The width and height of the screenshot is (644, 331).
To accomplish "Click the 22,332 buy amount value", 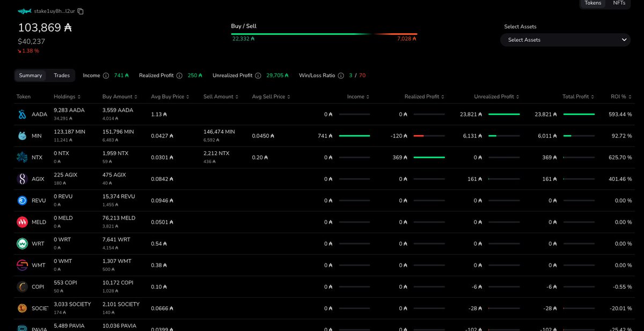I will [244, 39].
